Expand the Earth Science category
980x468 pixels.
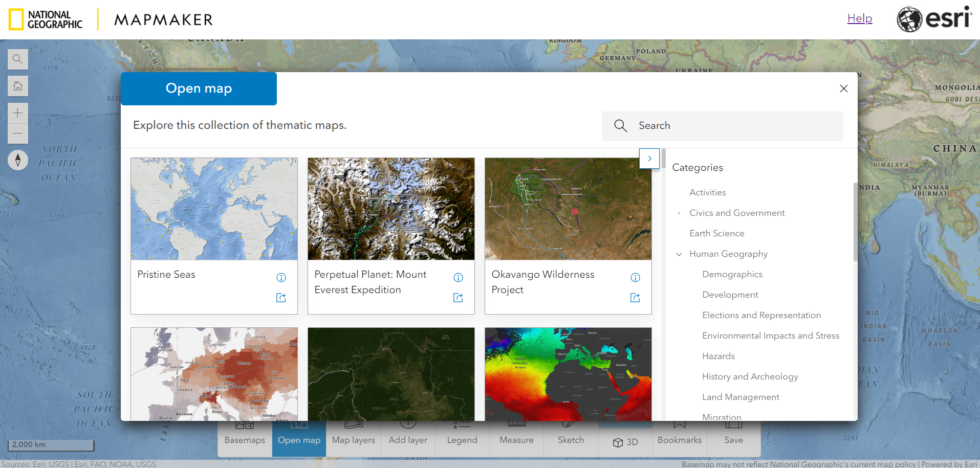tap(716, 233)
